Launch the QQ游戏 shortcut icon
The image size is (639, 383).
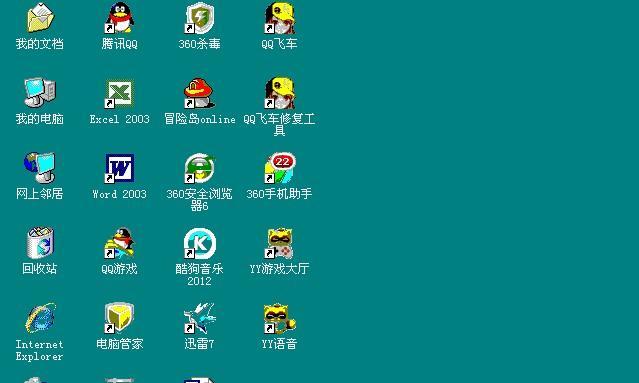coord(119,243)
